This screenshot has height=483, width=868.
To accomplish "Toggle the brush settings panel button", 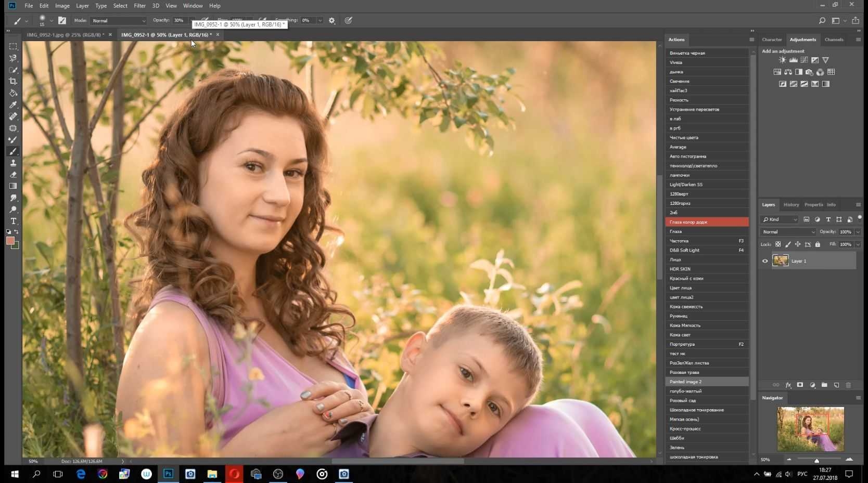I will click(62, 21).
